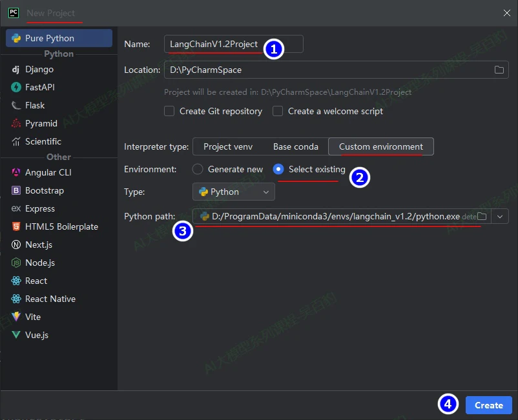Expand the Python path dropdown arrow
The height and width of the screenshot is (420, 518).
500,217
